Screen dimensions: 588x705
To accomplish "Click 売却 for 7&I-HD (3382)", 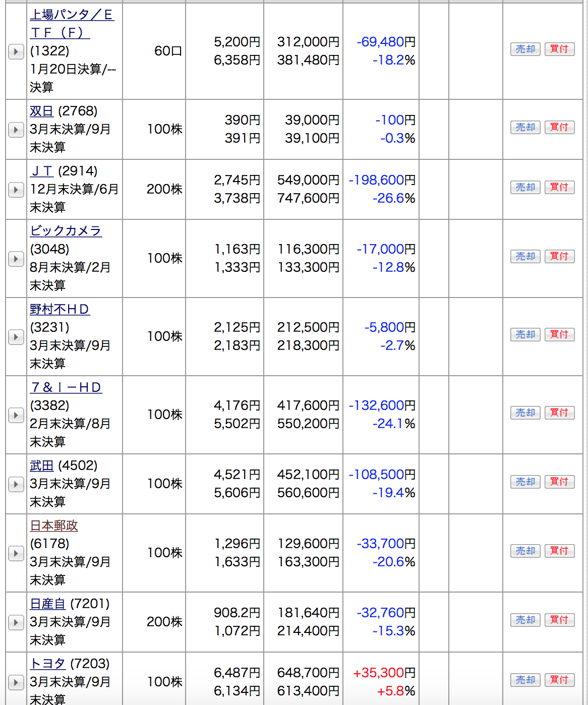I will pos(525,413).
